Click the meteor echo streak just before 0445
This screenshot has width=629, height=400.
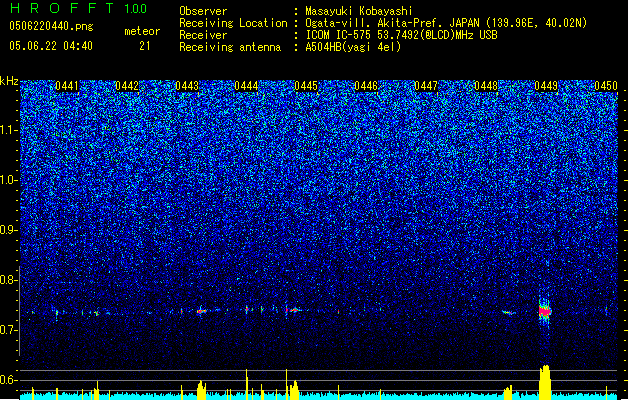click(294, 310)
